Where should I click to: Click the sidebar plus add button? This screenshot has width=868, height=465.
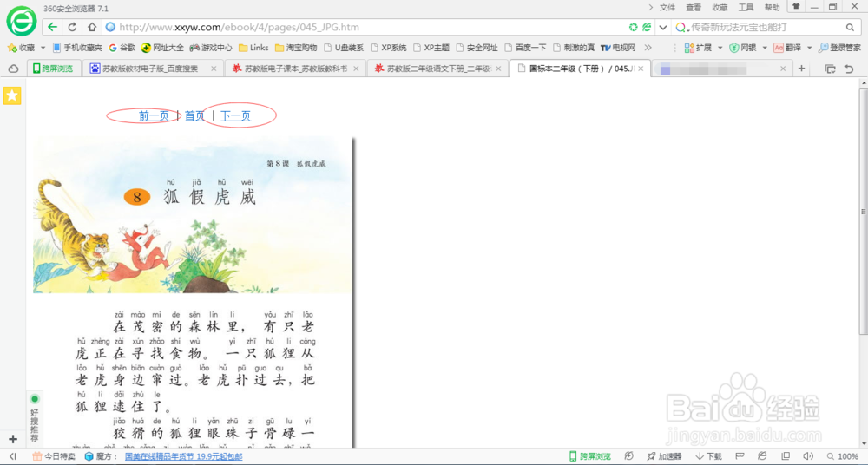(13, 440)
